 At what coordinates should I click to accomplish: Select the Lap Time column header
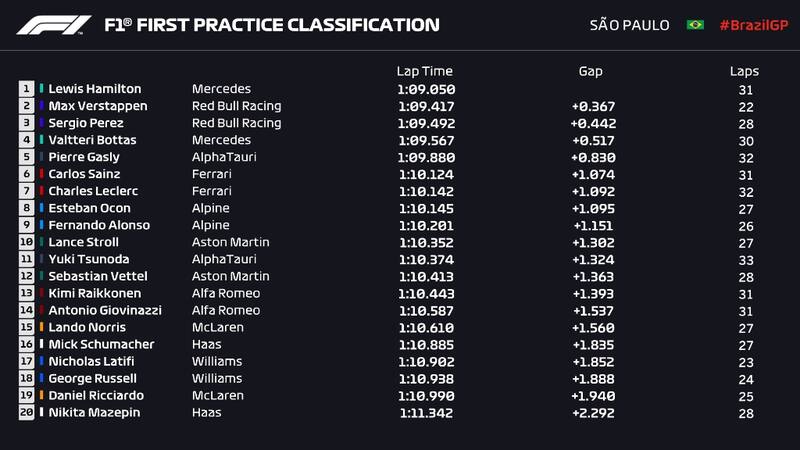(x=424, y=71)
